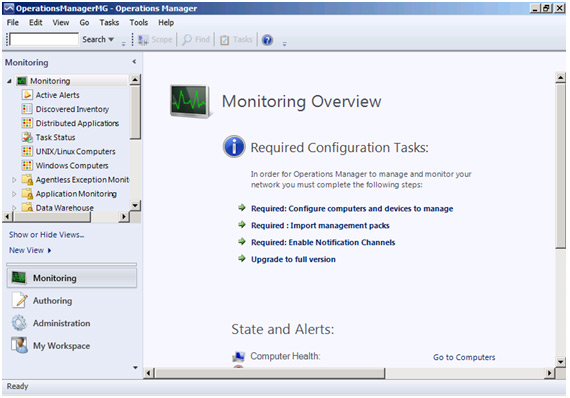The width and height of the screenshot is (570, 398).
Task: Open the Active Alerts view icon
Action: (x=27, y=95)
